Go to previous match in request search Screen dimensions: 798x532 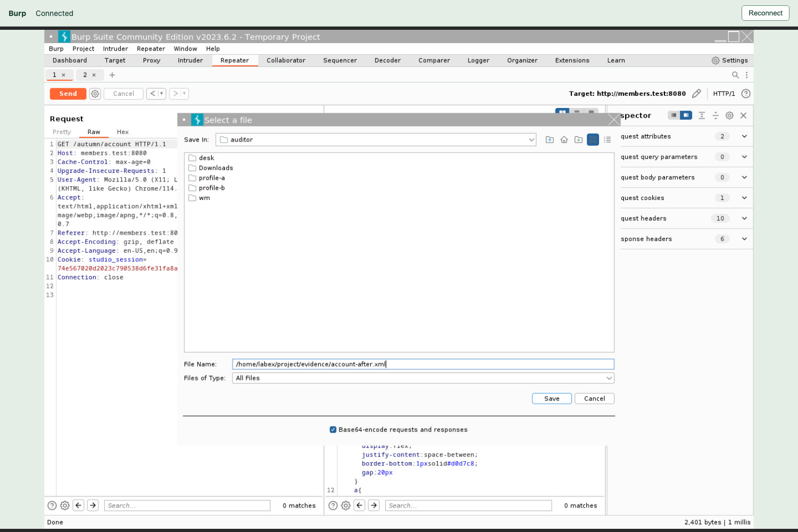coord(79,505)
